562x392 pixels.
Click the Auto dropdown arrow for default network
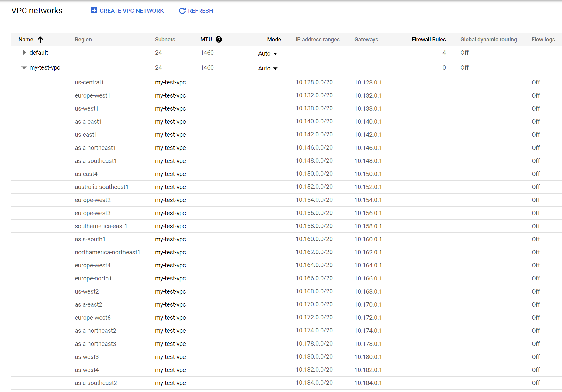pos(276,53)
